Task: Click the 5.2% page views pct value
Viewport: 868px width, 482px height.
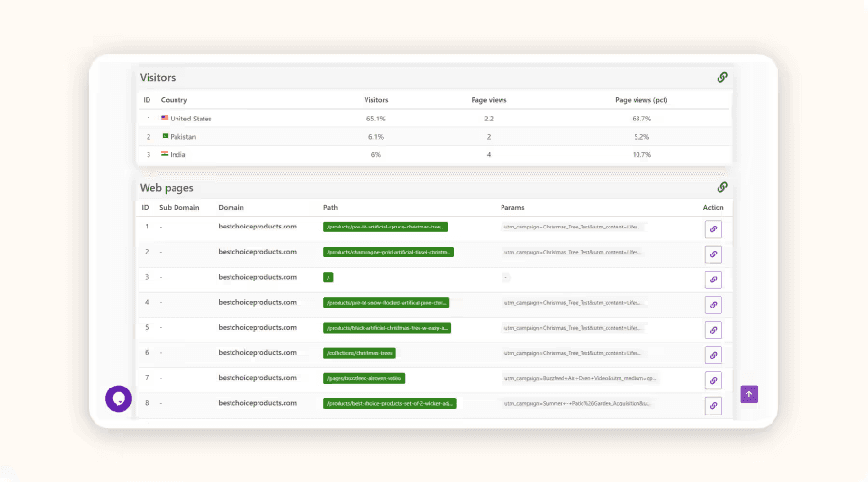Action: [641, 137]
